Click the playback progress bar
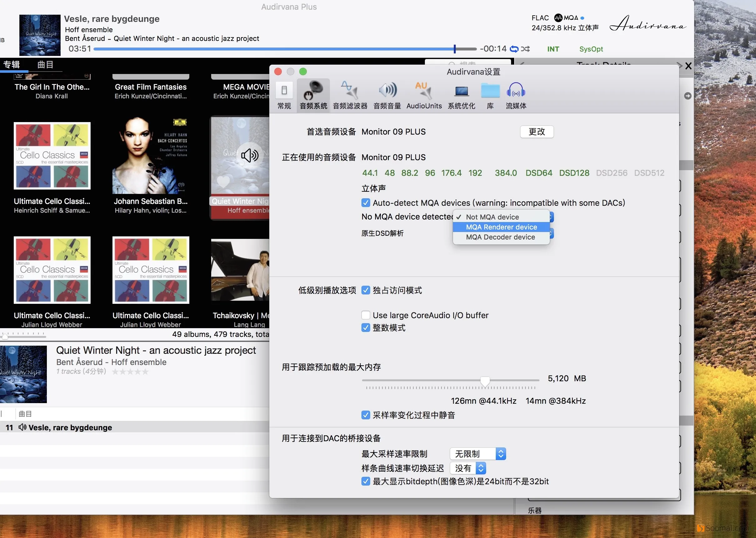The height and width of the screenshot is (538, 756). (285, 49)
